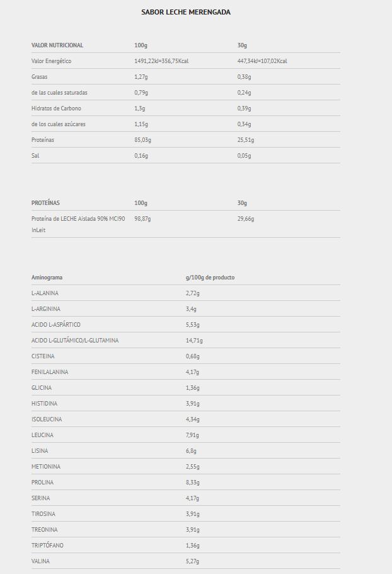Click the ACIDO L-GLUTÁMICO/L-GLUTAMINA row label
Image resolution: width=392 pixels, height=574 pixels.
pyautogui.click(x=75, y=341)
